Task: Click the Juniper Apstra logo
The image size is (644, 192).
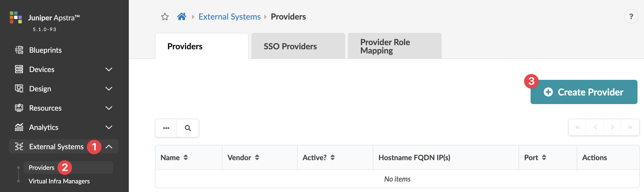Action: [x=16, y=17]
